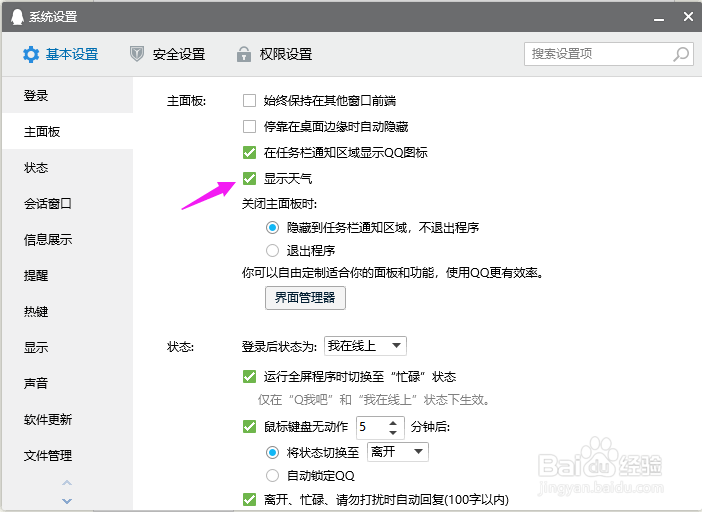Click the sidebar up chevron arrow
702x512 pixels.
point(67,483)
